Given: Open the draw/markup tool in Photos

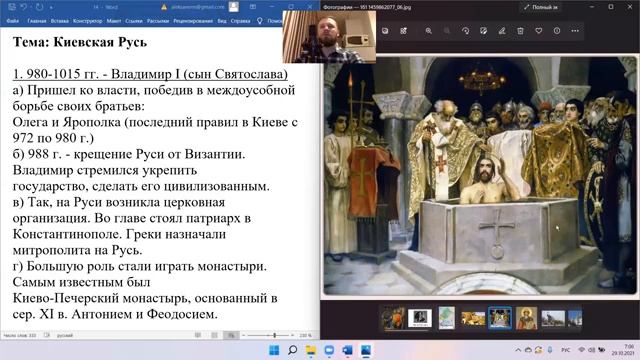Looking at the screenshot, I should click(502, 31).
